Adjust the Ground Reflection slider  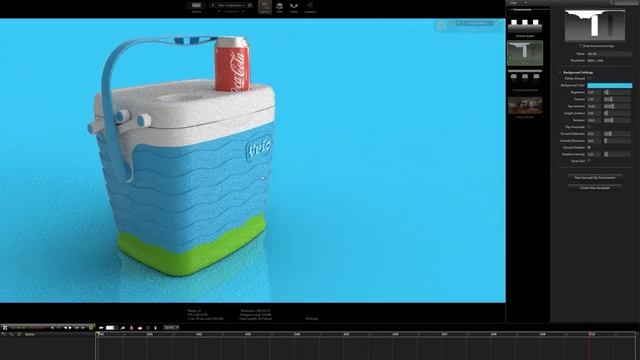click(x=617, y=133)
